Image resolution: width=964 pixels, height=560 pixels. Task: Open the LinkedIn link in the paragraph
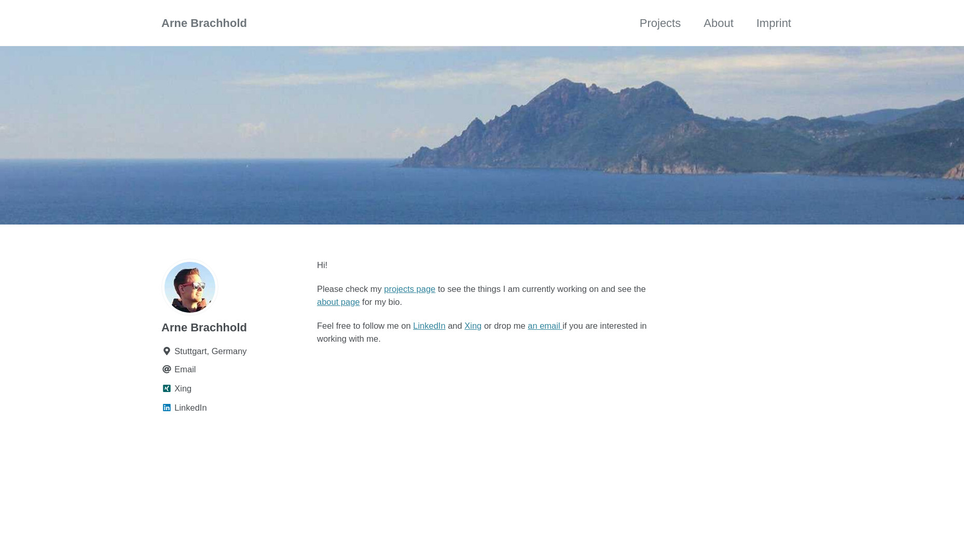[429, 326]
